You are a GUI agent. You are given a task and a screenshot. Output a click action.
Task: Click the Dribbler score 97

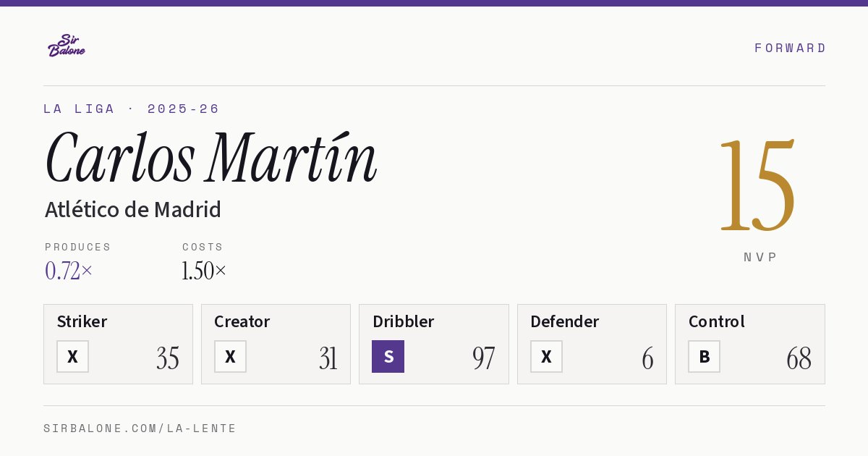484,358
